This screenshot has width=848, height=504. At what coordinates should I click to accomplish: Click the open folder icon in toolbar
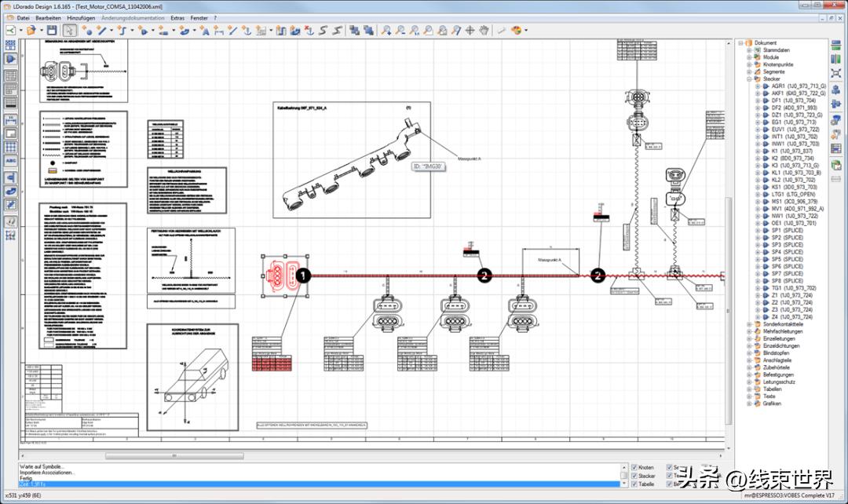pos(31,31)
